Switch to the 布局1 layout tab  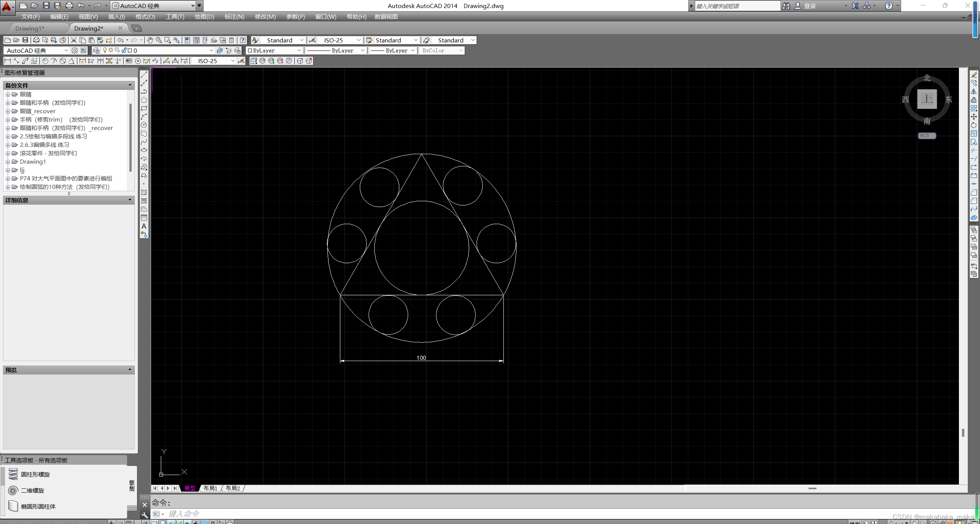[x=210, y=488]
